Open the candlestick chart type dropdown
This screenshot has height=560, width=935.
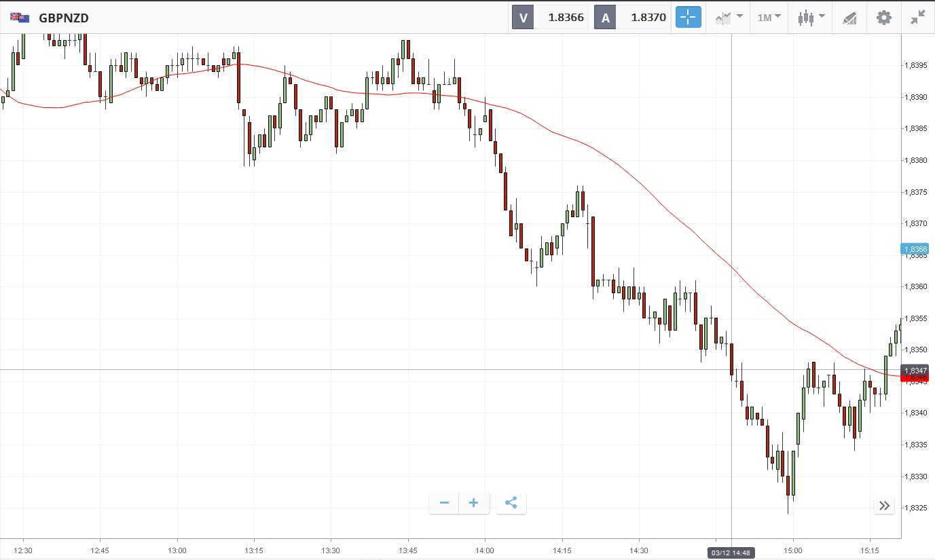click(x=811, y=18)
